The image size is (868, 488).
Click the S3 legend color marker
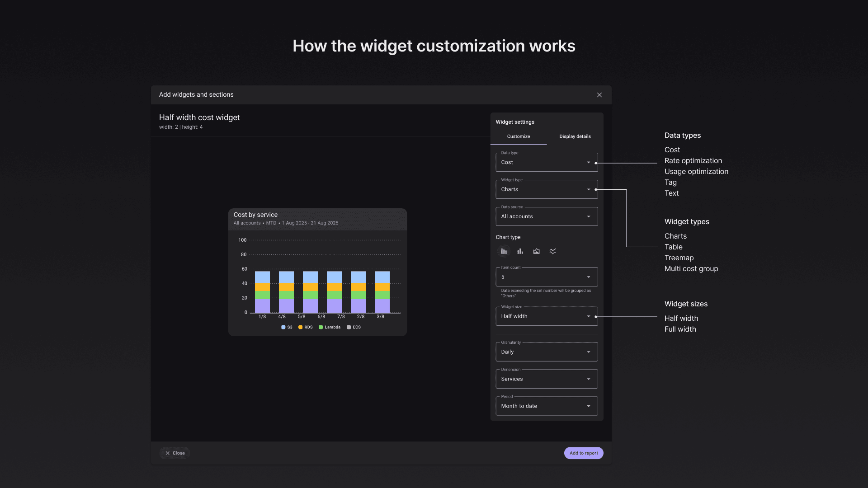click(x=283, y=327)
